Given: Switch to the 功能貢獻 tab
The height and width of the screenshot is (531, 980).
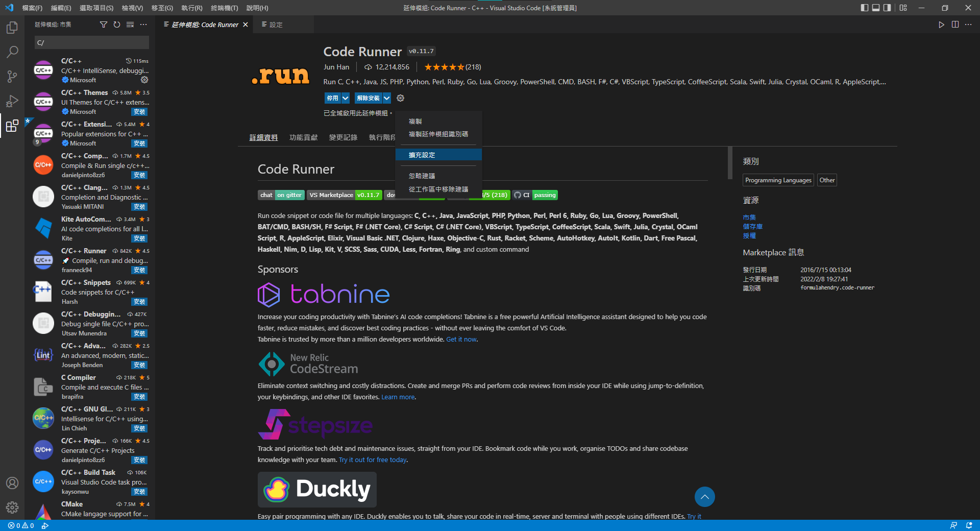Looking at the screenshot, I should pyautogui.click(x=303, y=137).
